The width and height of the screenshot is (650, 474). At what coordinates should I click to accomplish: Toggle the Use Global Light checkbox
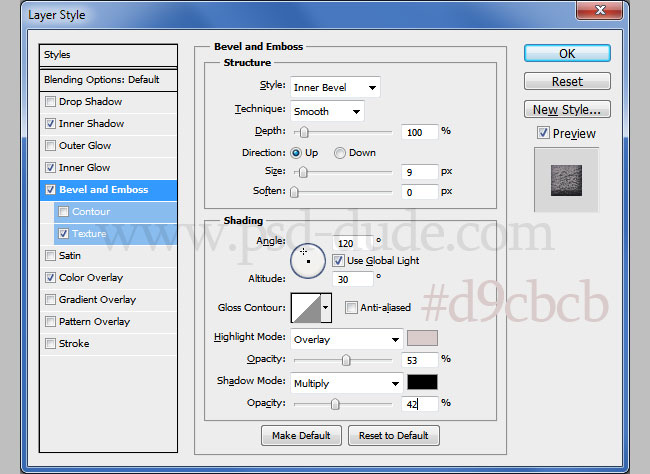coord(338,260)
